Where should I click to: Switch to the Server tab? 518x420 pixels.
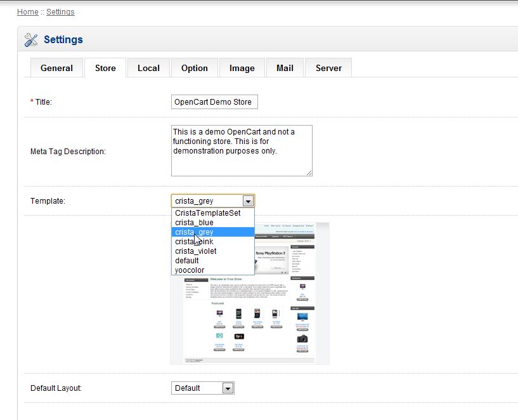pos(328,68)
